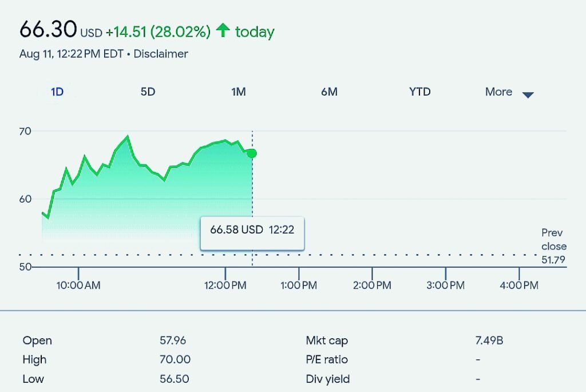Open the 1M chart view

point(239,92)
